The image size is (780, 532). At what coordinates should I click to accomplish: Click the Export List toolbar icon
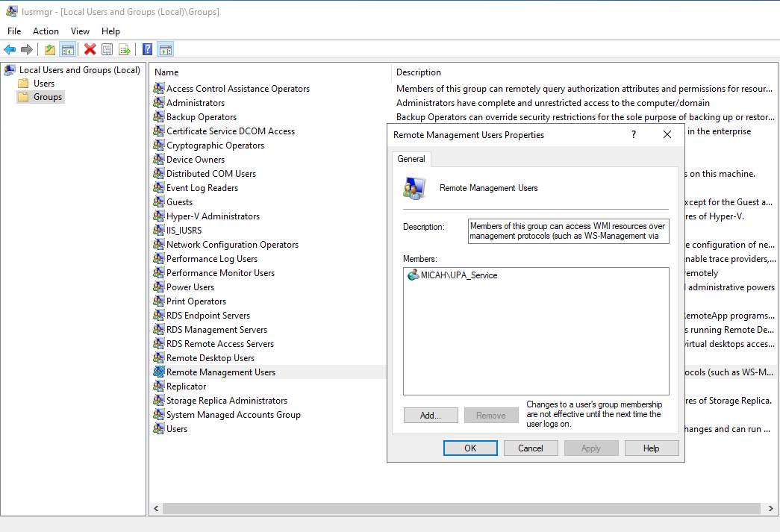click(x=125, y=50)
